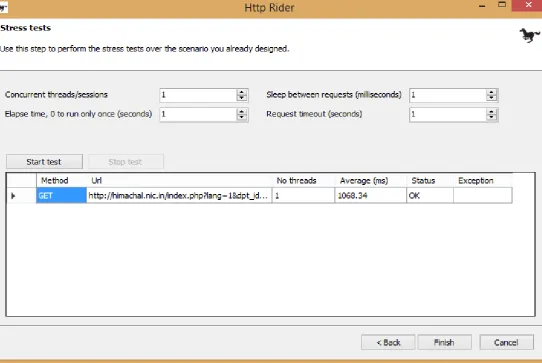Viewport: 542px width, 363px height.
Task: Increase Elapse time with up arrow
Action: click(242, 111)
